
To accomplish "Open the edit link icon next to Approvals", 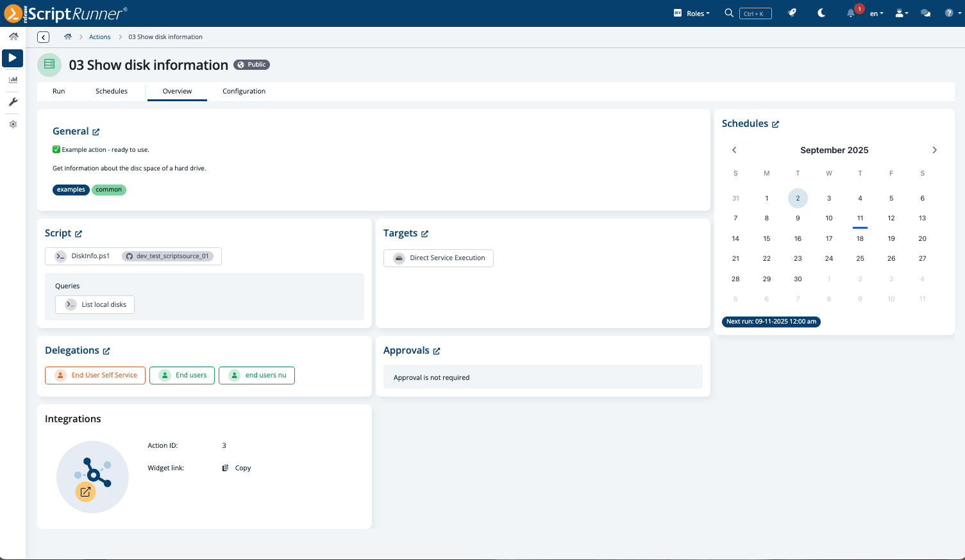I will [x=437, y=351].
